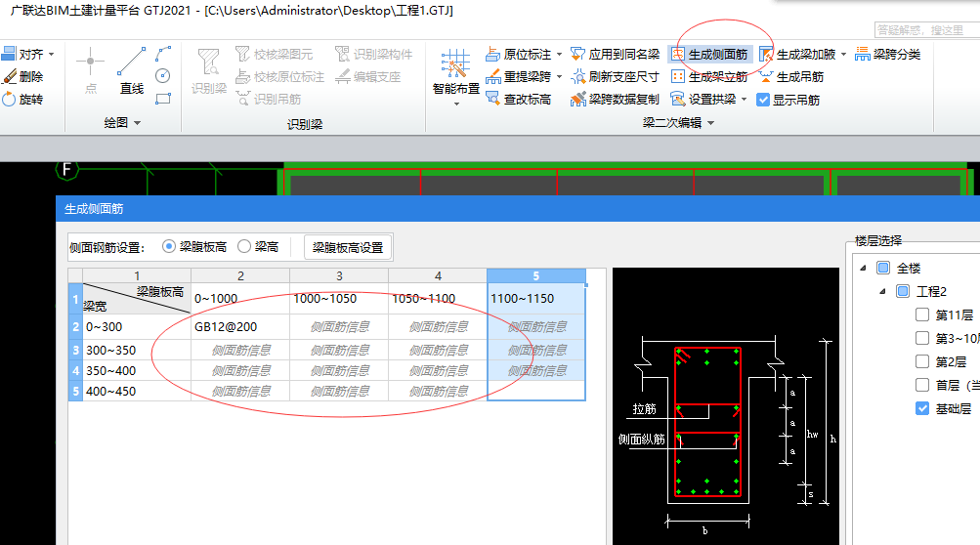Select the 点 point drawing tool
This screenshot has height=545, width=980.
pos(91,70)
